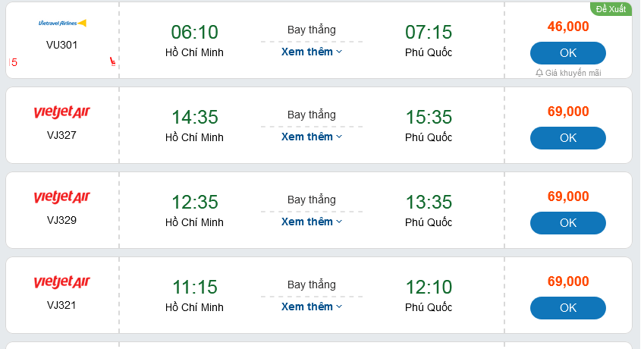This screenshot has width=644, height=349.
Task: Expand Xem thêm for the 14:35 flight
Action: tap(312, 137)
